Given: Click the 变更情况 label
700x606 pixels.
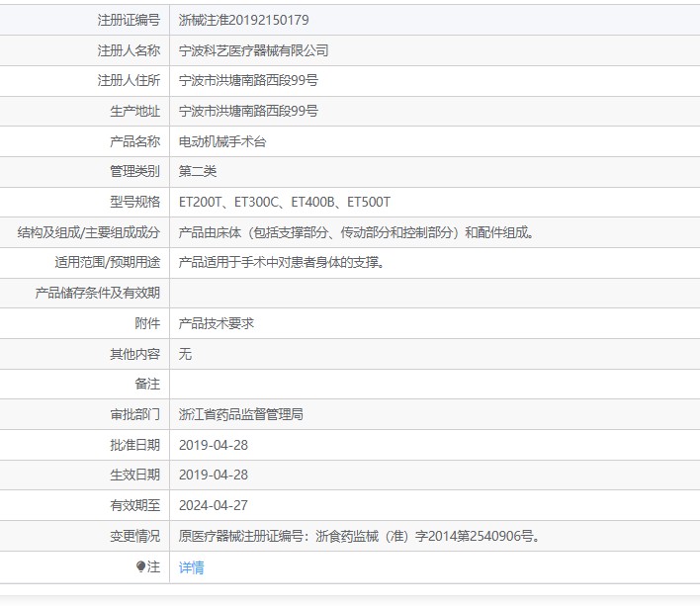Looking at the screenshot, I should tap(134, 536).
